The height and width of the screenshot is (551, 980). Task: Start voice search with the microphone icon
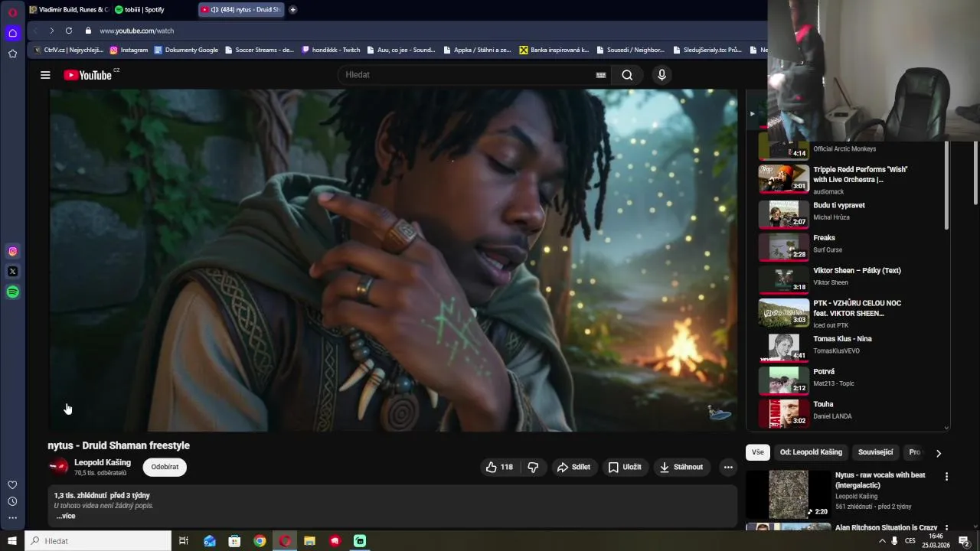[662, 75]
